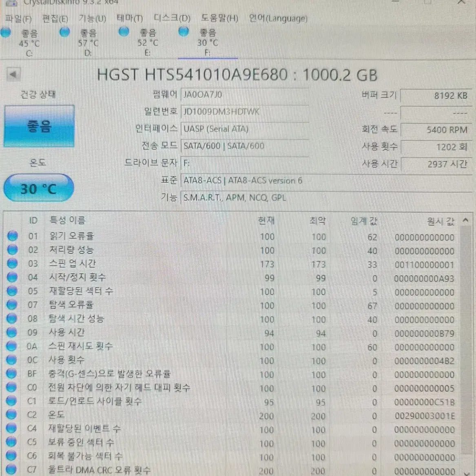
Task: Click the drive letter field F:
Action: 245,163
